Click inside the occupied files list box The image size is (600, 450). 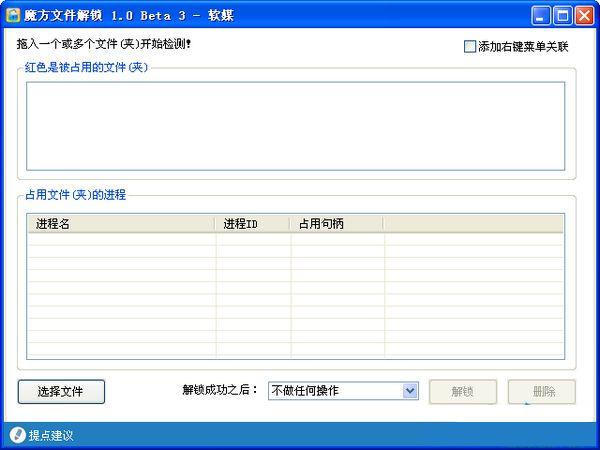(295, 126)
